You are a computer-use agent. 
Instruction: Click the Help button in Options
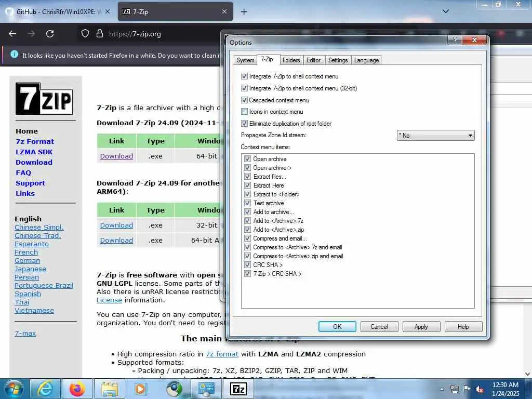[463, 326]
